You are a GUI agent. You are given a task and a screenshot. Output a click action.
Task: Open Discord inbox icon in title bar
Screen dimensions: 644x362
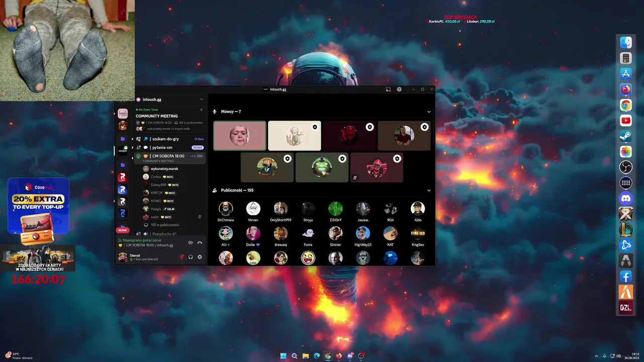pyautogui.click(x=388, y=89)
